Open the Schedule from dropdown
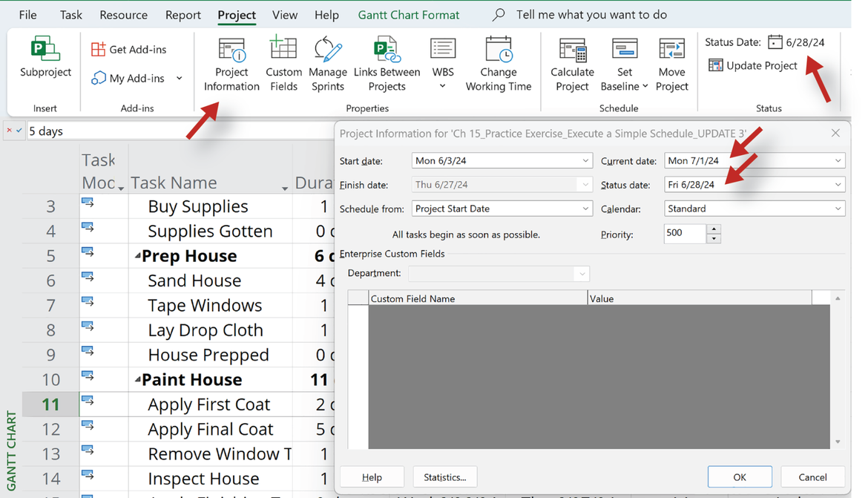The image size is (868, 498). [585, 209]
